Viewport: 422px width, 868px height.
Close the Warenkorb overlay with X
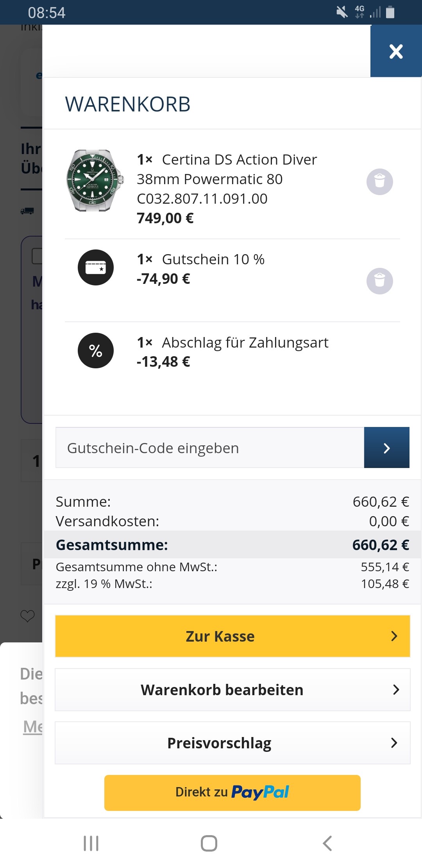coord(396,51)
